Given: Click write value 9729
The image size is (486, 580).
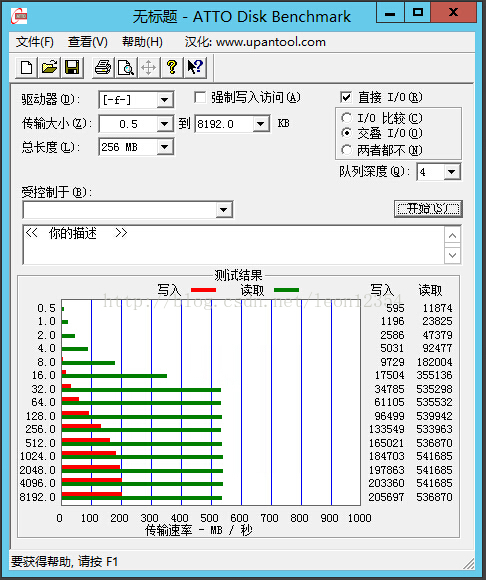Looking at the screenshot, I should coord(392,362).
